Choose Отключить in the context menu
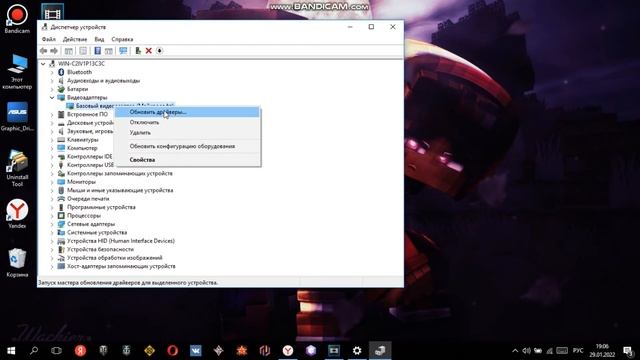Screen dimensions: 640x360 (187, 122)
